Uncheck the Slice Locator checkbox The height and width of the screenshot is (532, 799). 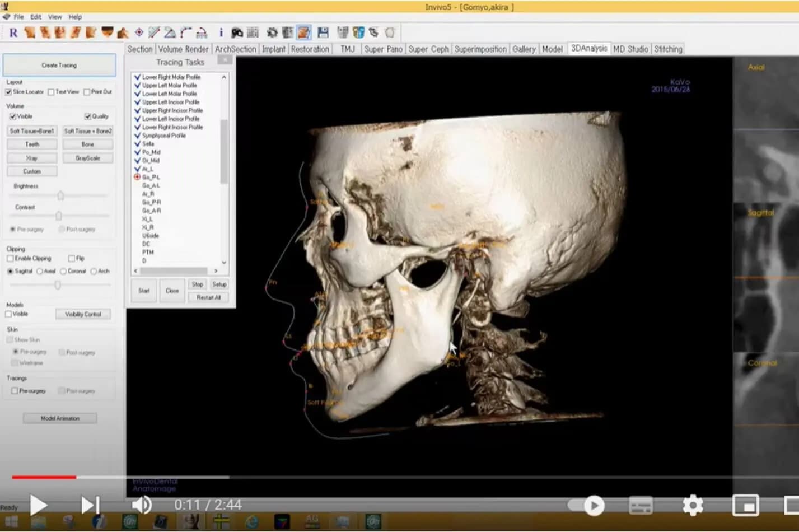coord(9,92)
